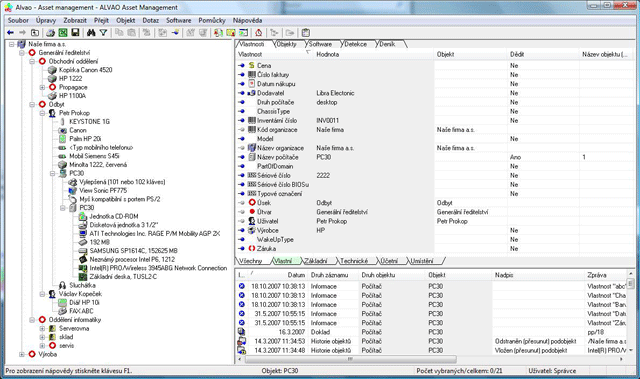Open the Nápověda menu

click(247, 20)
